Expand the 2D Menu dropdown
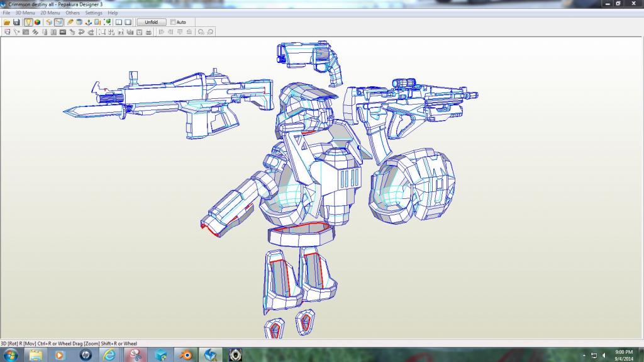This screenshot has width=644, height=362. [x=50, y=13]
